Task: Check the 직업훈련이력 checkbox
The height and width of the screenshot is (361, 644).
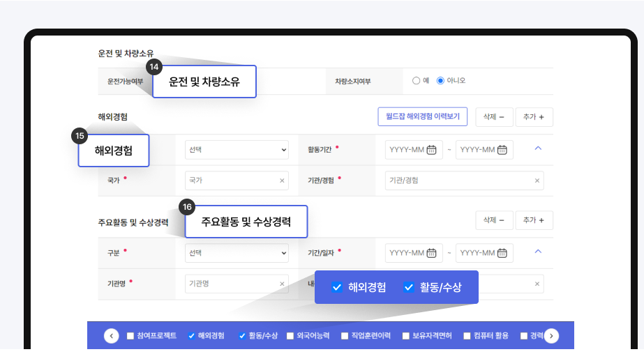Action: pos(345,336)
